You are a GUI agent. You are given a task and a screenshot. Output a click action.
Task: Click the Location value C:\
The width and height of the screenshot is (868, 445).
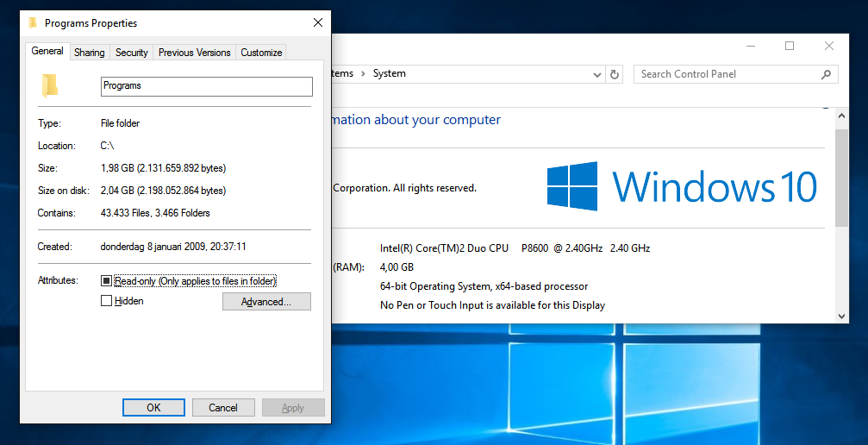point(108,146)
